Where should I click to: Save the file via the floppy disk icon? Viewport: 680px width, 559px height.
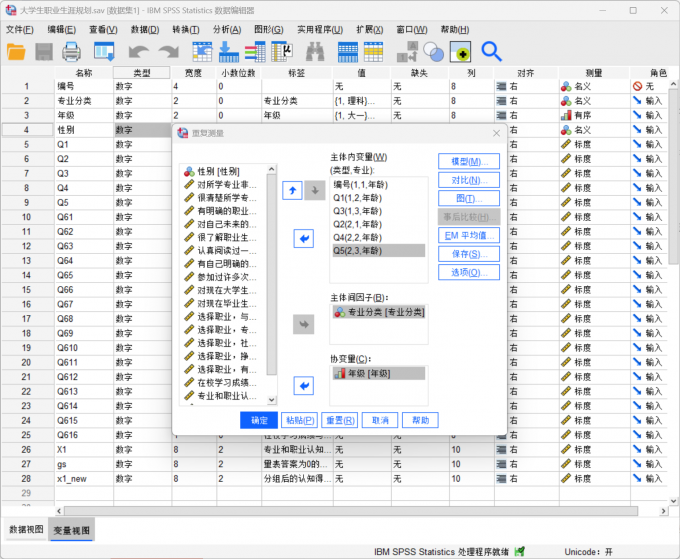(x=44, y=52)
